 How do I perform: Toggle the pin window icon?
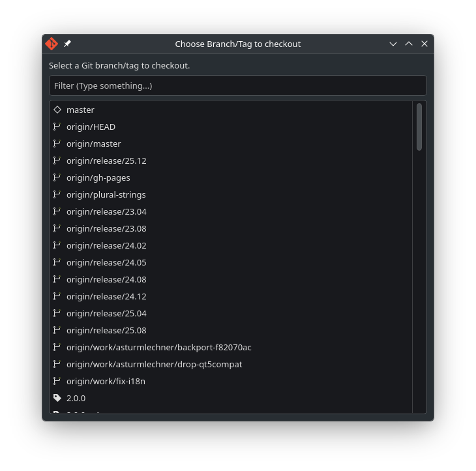coord(67,44)
